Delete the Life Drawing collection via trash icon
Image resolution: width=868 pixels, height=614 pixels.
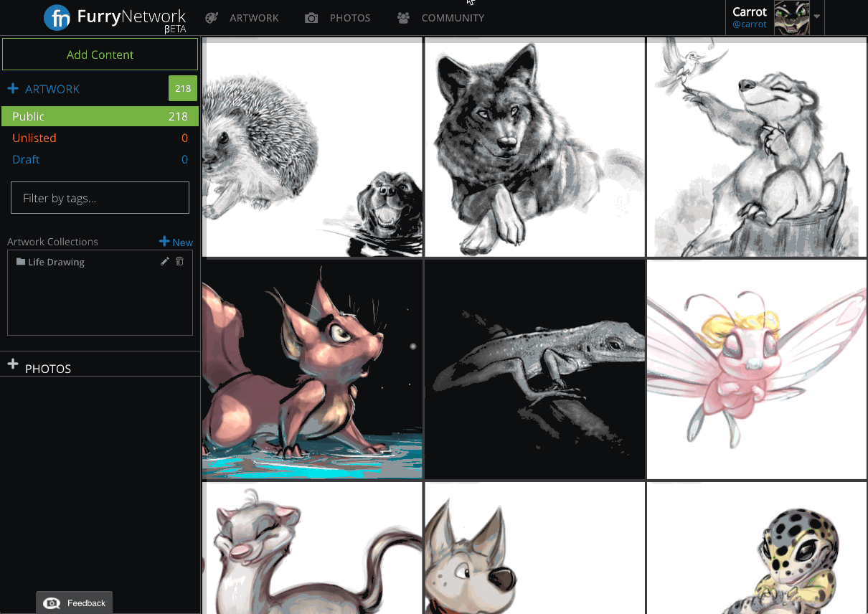pyautogui.click(x=179, y=261)
